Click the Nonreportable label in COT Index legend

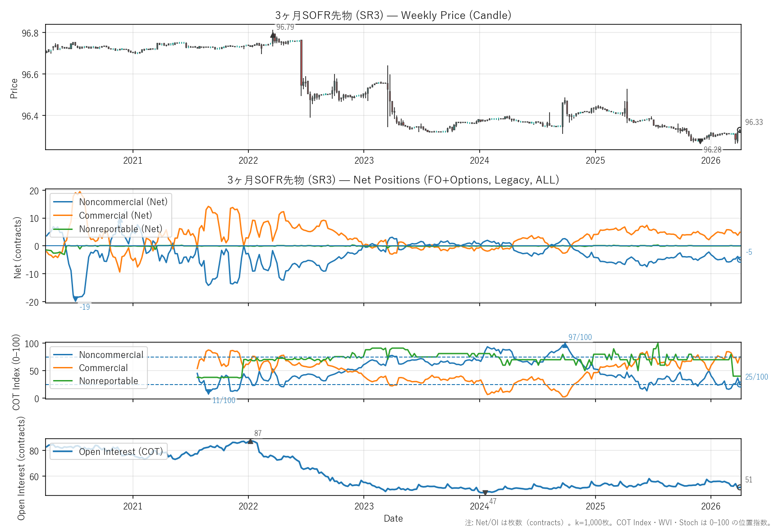tap(109, 381)
